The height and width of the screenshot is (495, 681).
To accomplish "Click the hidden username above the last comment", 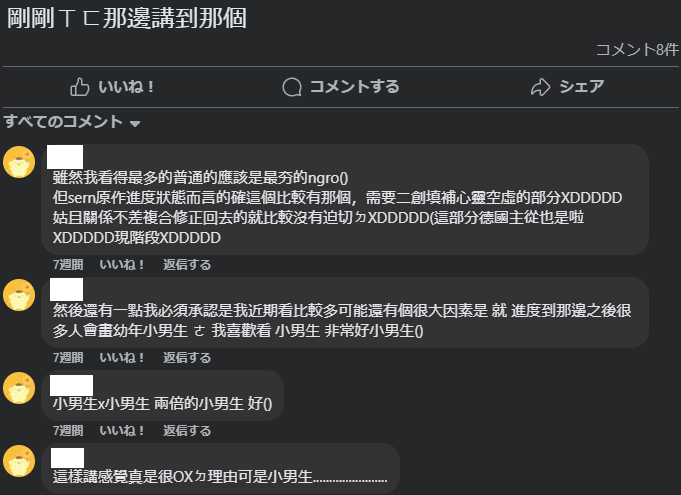I will [67, 458].
